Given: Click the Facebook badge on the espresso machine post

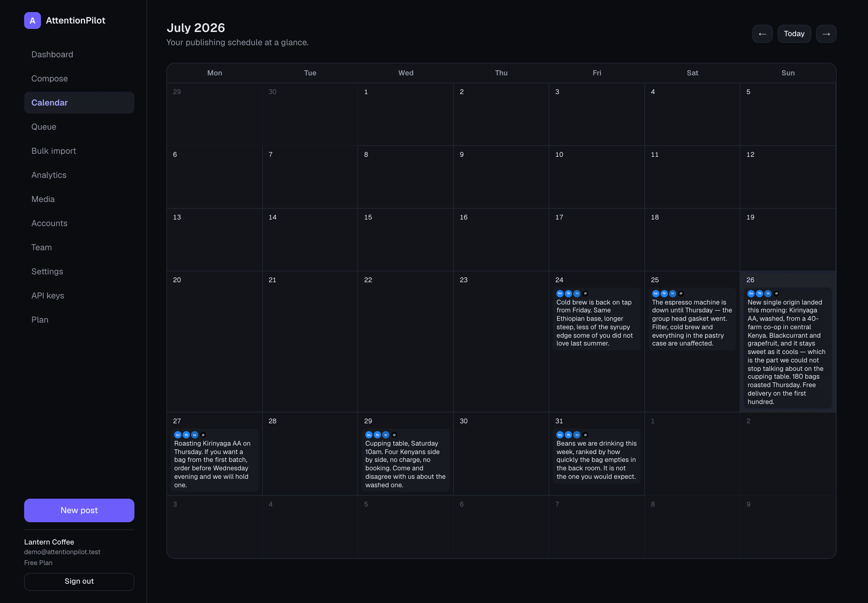Looking at the screenshot, I should (664, 294).
